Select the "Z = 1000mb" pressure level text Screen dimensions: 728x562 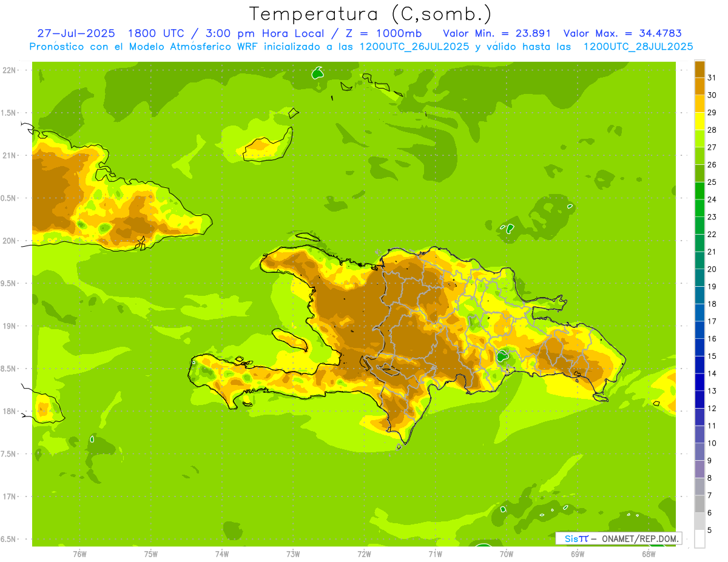pyautogui.click(x=383, y=33)
